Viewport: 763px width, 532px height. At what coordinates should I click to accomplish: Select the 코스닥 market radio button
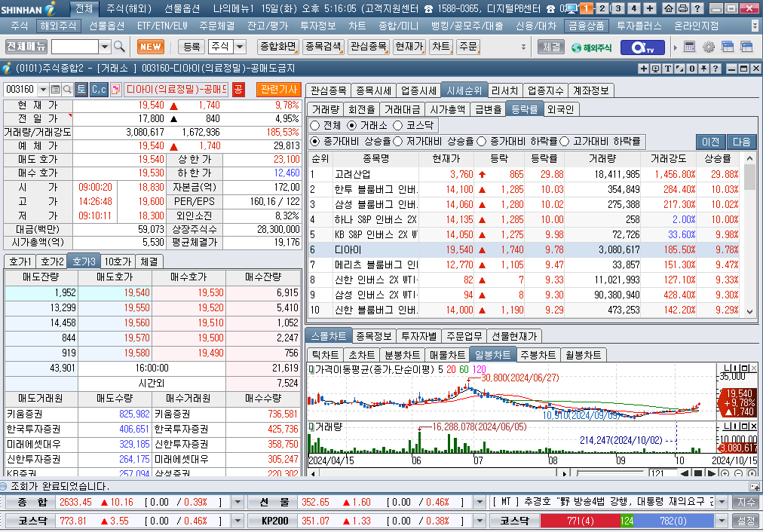[397, 125]
